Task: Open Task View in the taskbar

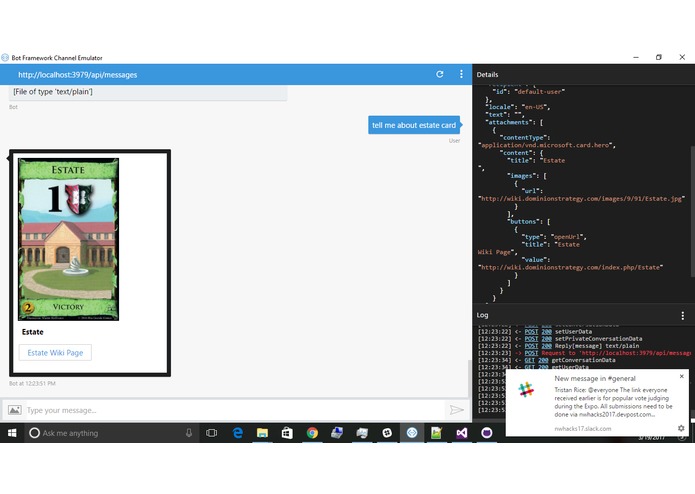Action: (211, 433)
